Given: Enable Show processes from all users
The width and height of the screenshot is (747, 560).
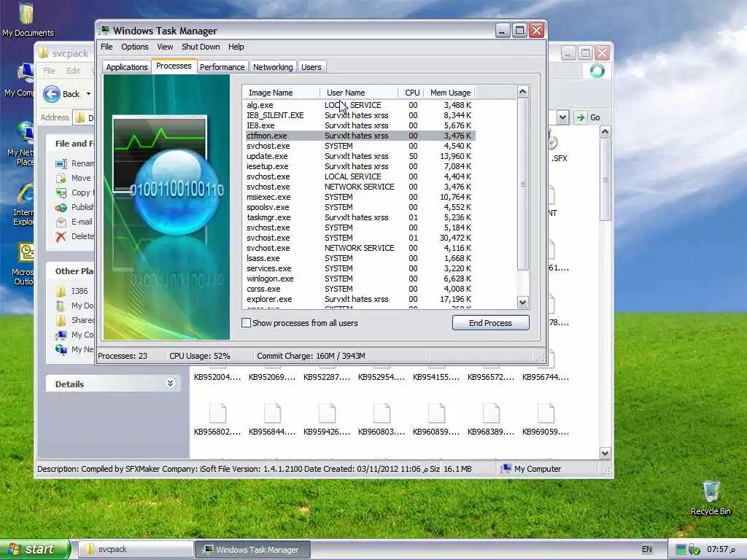Looking at the screenshot, I should (247, 323).
